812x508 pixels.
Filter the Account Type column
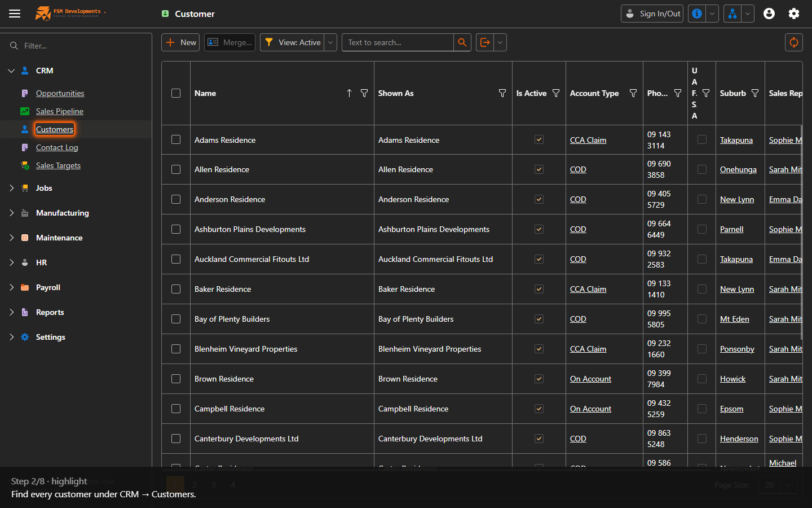tap(633, 93)
